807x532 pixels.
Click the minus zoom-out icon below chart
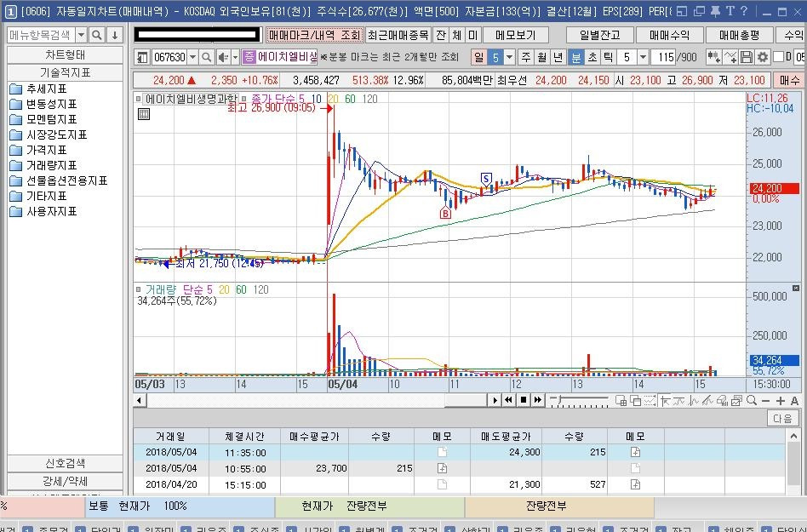766,401
